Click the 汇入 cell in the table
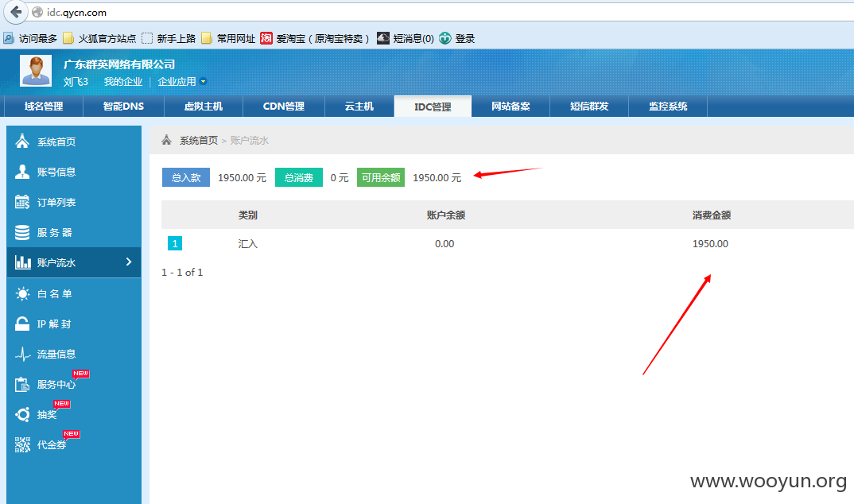This screenshot has width=854, height=504. (248, 244)
